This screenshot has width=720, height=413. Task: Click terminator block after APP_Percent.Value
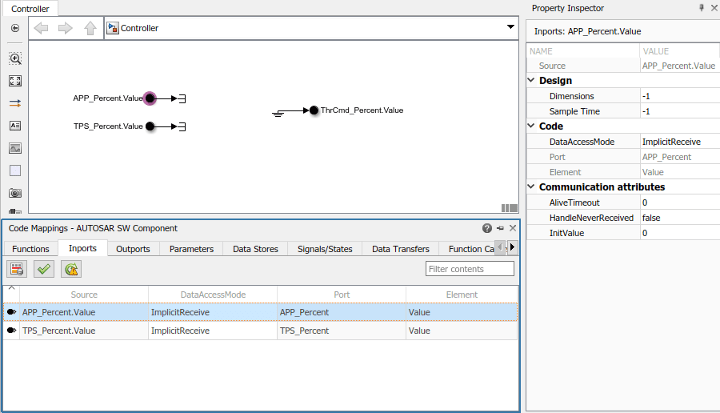point(182,98)
